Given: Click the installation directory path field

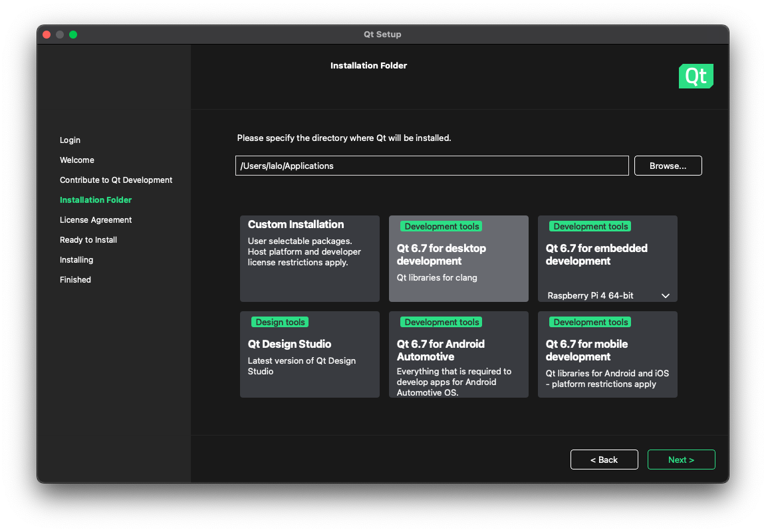Looking at the screenshot, I should point(432,166).
